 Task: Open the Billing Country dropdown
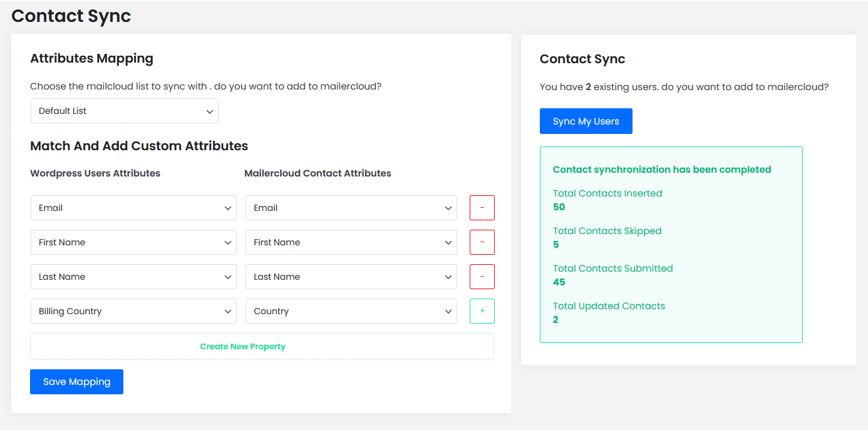133,311
